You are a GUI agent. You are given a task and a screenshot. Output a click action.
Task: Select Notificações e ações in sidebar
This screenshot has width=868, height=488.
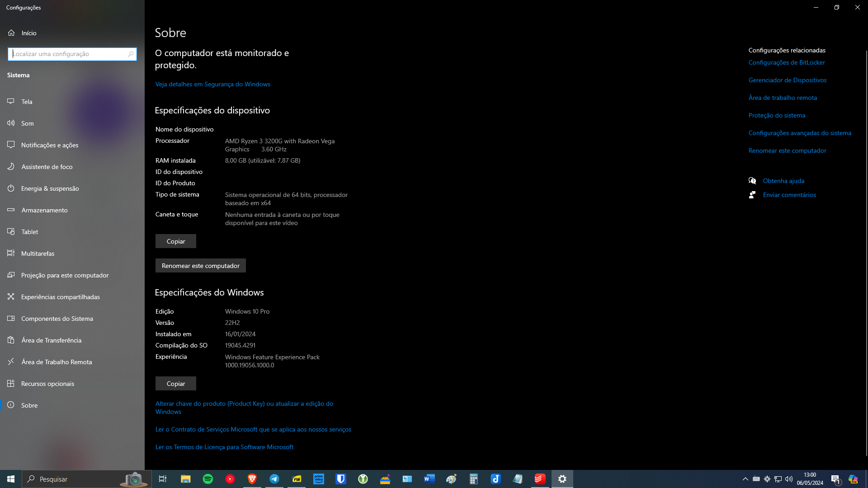pyautogui.click(x=50, y=145)
